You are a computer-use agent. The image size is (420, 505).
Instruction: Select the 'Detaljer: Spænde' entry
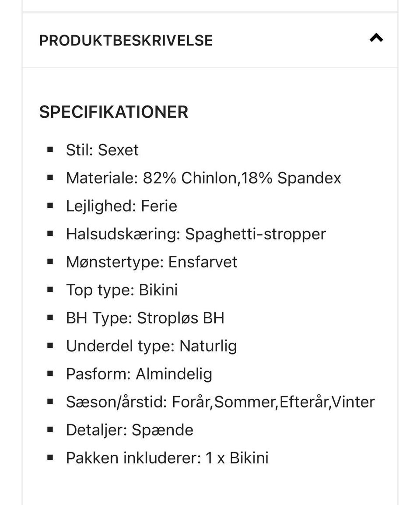coord(130,430)
